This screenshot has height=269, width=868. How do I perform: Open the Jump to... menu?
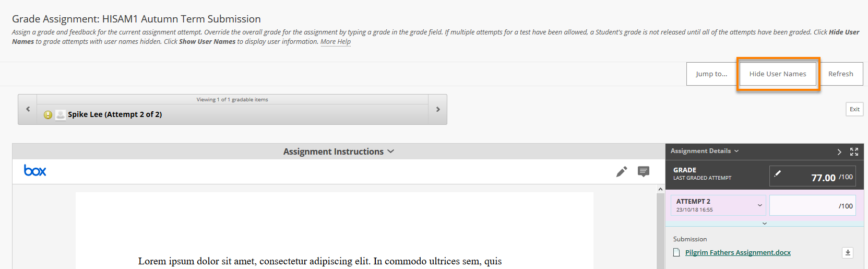(x=711, y=74)
